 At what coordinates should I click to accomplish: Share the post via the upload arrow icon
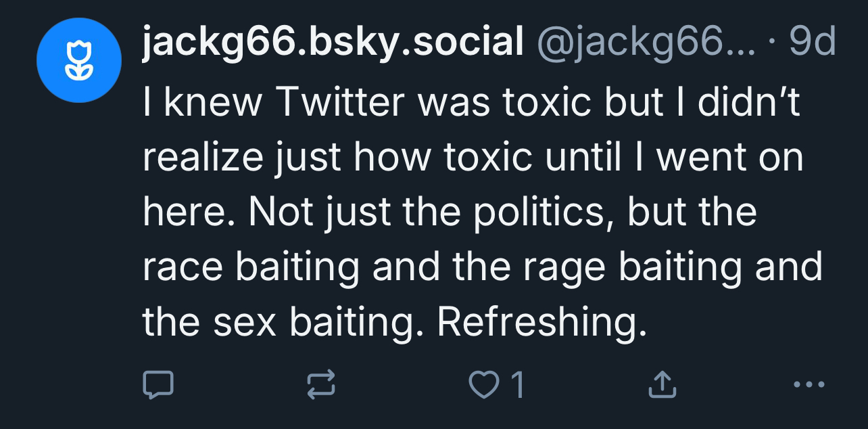(661, 384)
